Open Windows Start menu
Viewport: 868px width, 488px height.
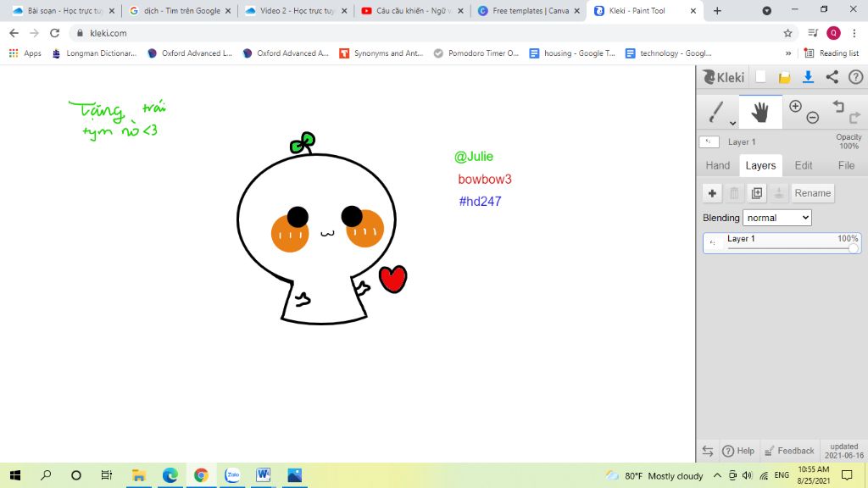click(15, 474)
